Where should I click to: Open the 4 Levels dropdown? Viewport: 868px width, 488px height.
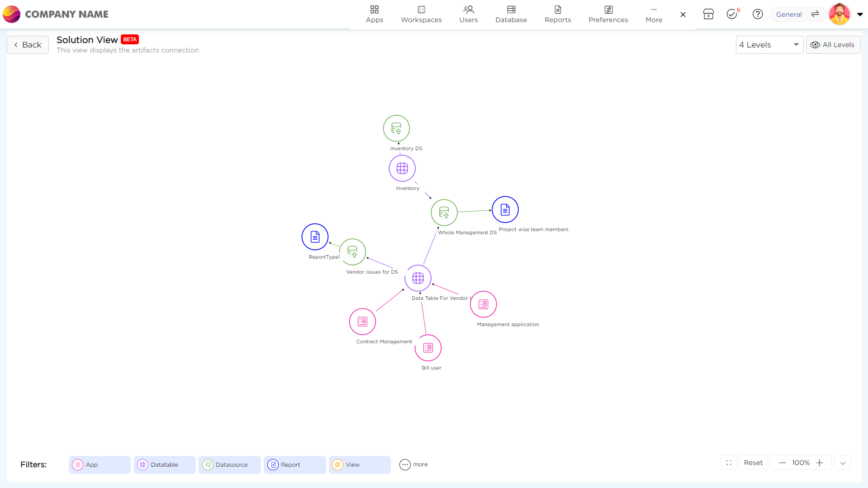coord(769,45)
